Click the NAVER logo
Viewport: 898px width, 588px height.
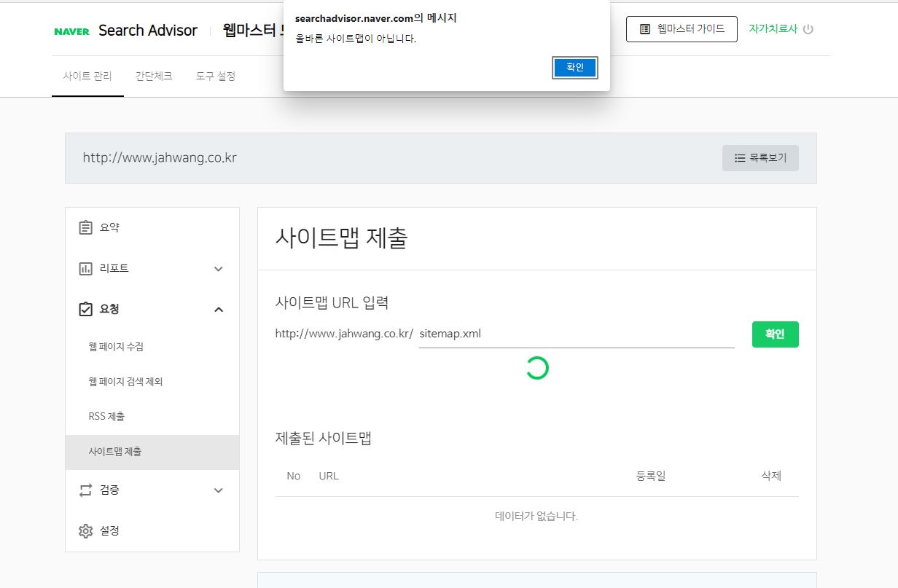71,31
